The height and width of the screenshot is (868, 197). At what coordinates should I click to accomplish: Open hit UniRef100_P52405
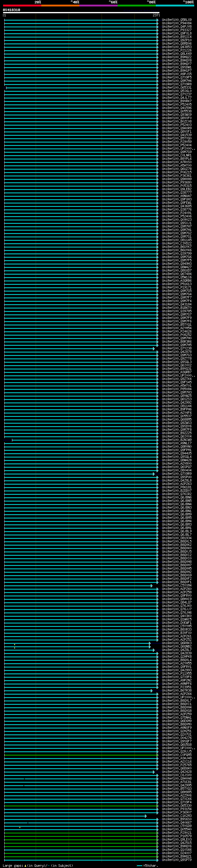click(176, 104)
